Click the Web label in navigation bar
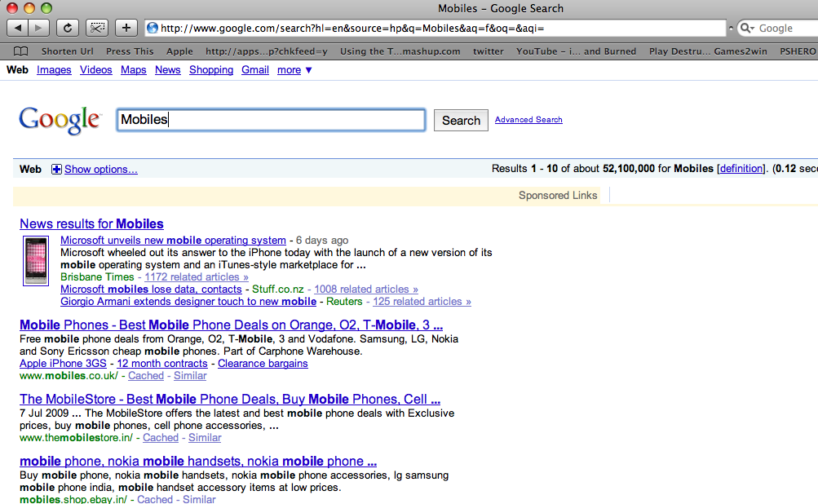This screenshot has width=818, height=504. 17,70
